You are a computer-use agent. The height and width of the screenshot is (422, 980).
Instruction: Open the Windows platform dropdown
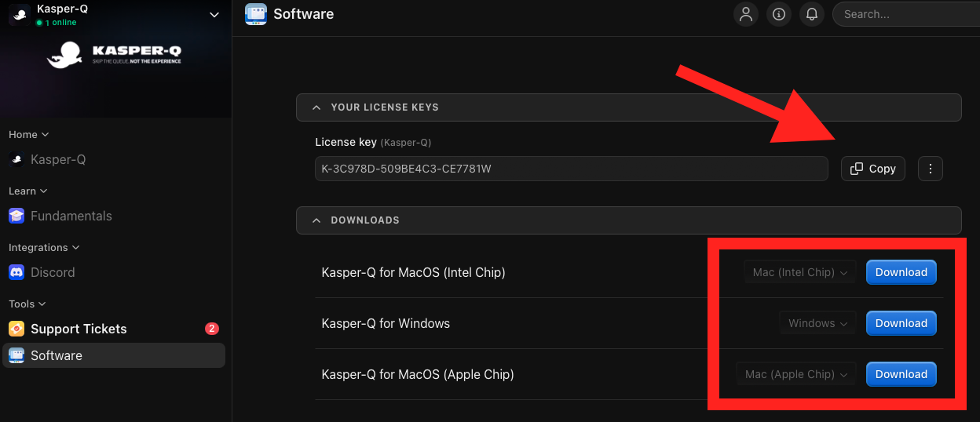coord(817,323)
